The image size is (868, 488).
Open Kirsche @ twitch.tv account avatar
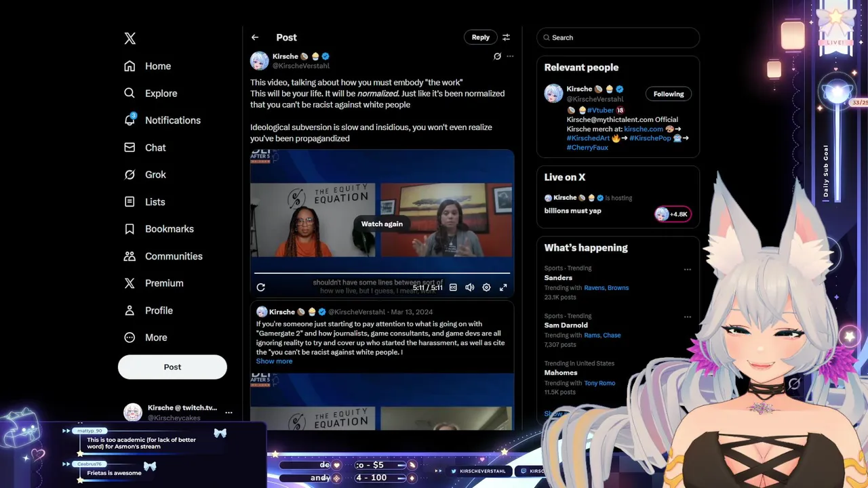(133, 412)
